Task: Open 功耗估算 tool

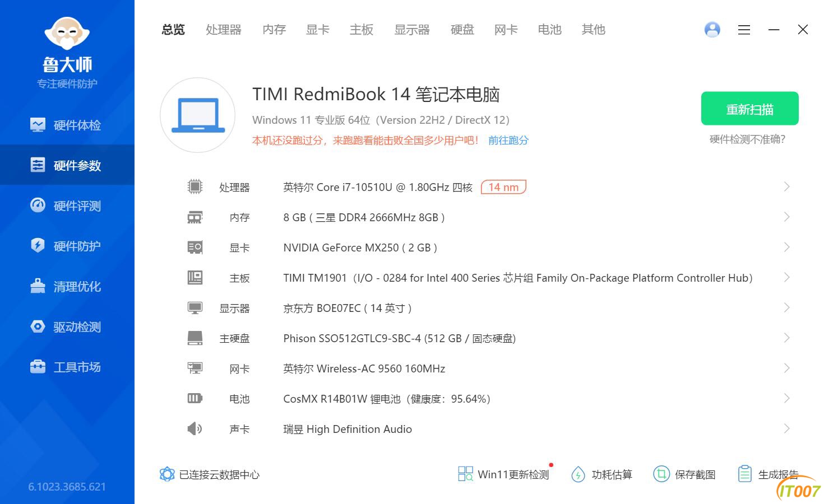Action: coord(601,474)
